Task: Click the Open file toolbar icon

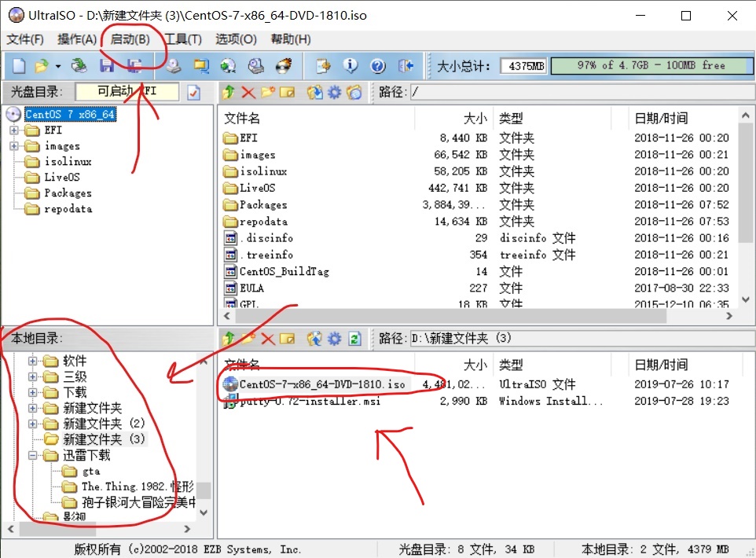Action: click(x=42, y=65)
